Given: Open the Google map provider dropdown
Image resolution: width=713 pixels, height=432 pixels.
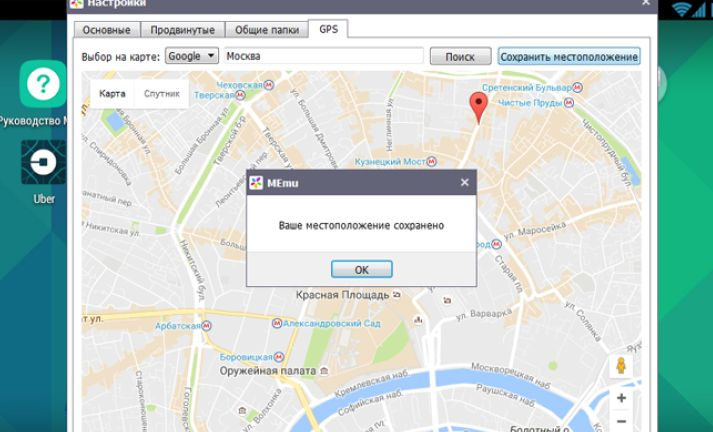Looking at the screenshot, I should 191,56.
